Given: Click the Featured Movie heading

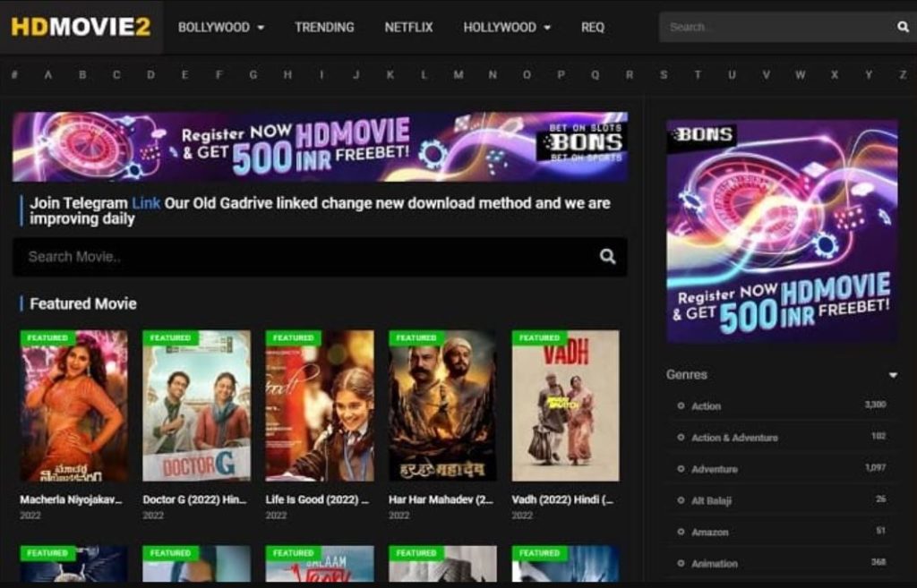Looking at the screenshot, I should pos(83,304).
